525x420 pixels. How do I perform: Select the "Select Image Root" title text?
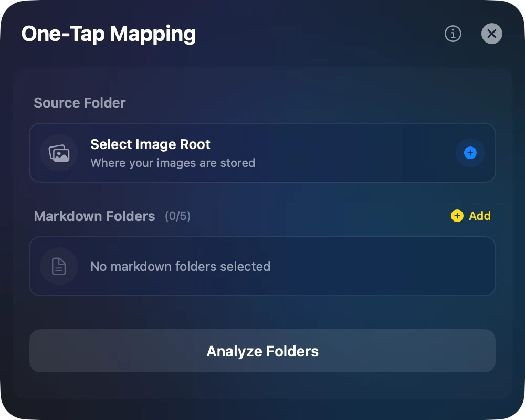click(150, 144)
